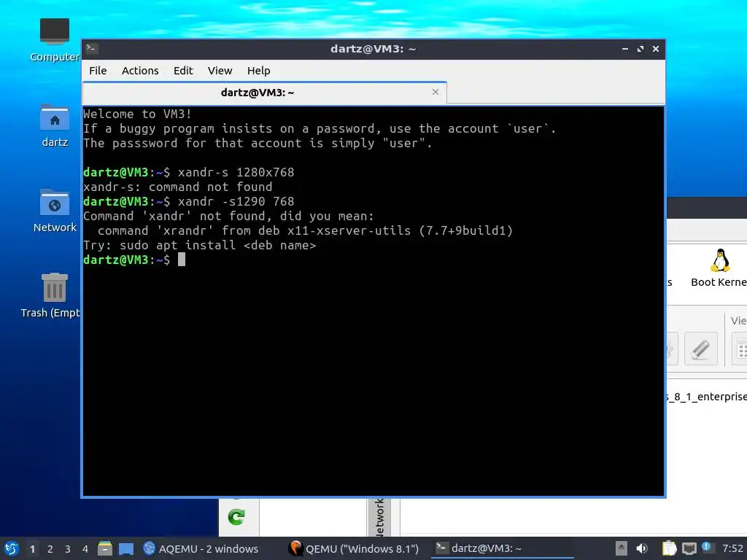
Task: Open the dartz home folder icon
Action: pyautogui.click(x=55, y=125)
